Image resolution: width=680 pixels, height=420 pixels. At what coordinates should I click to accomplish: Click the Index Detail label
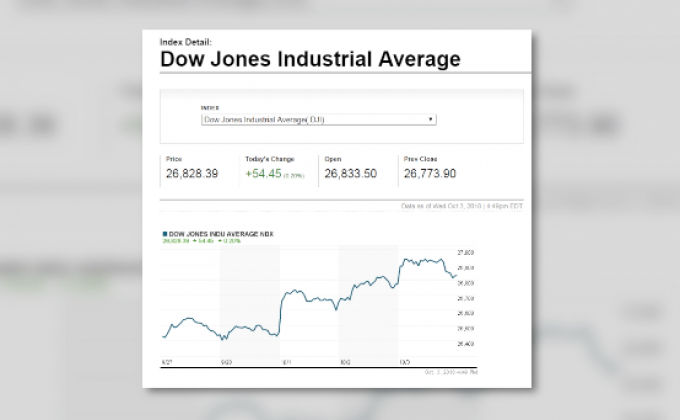point(186,41)
